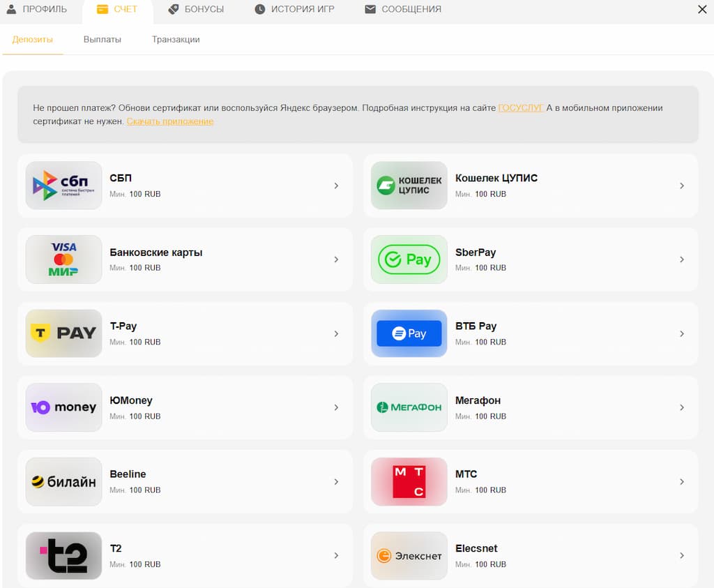This screenshot has width=714, height=588.
Task: Pick the билайн logo
Action: [63, 481]
